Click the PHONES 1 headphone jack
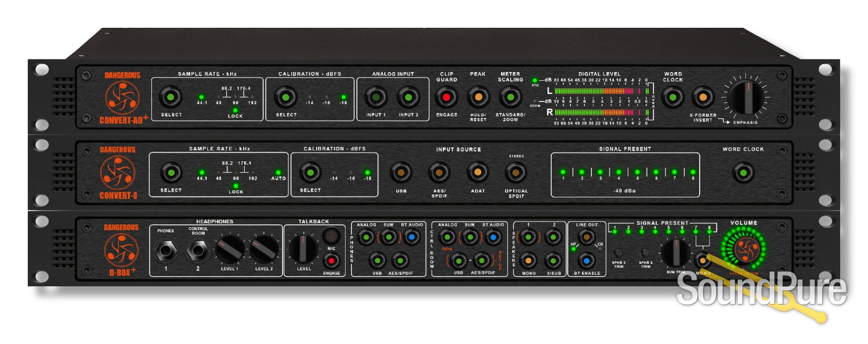The height and width of the screenshot is (344, 868). coord(166,250)
